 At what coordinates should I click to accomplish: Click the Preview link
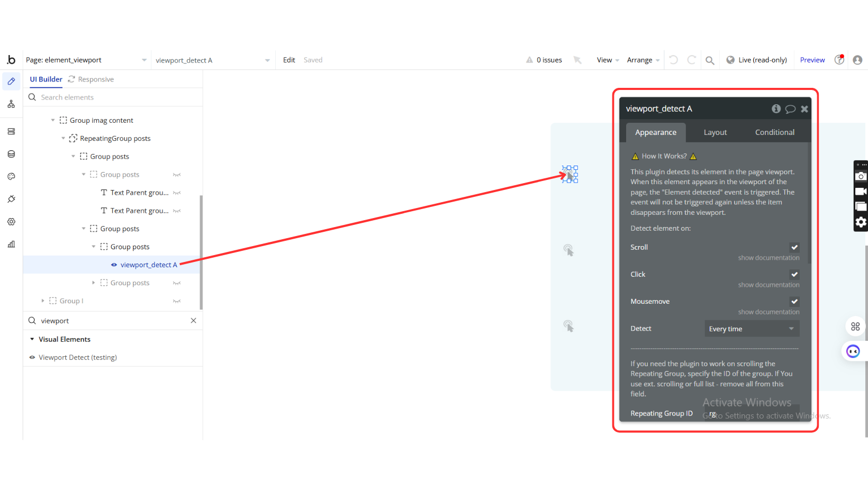tap(812, 60)
